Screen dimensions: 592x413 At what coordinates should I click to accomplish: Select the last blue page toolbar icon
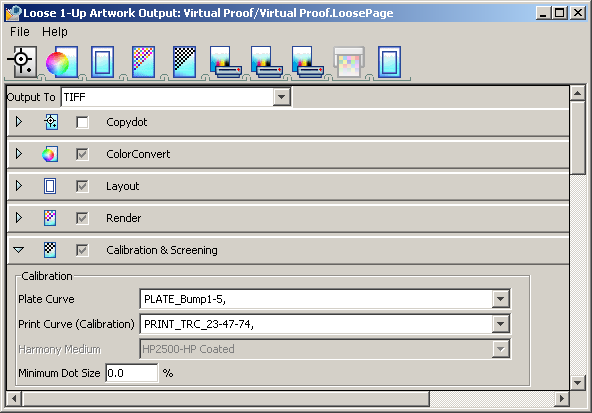tap(389, 62)
